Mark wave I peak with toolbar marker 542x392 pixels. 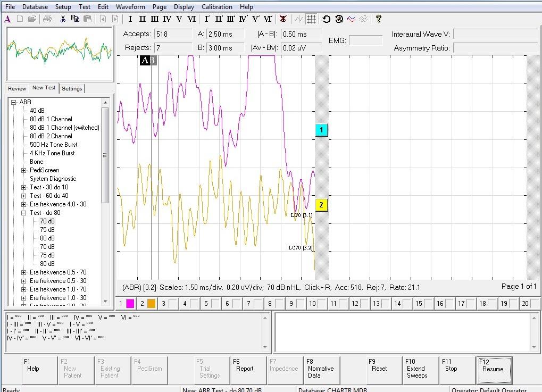(x=130, y=19)
